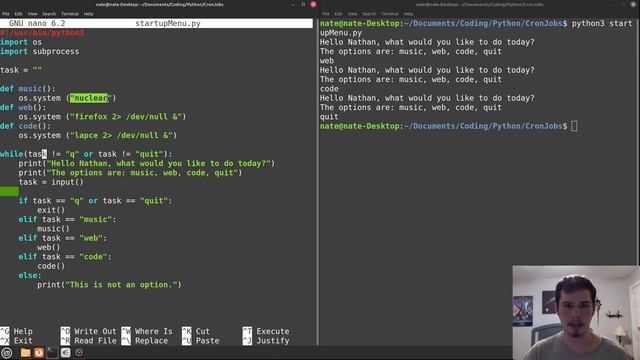
Task: Open Edit menu in the right shell window
Action: 338,14
